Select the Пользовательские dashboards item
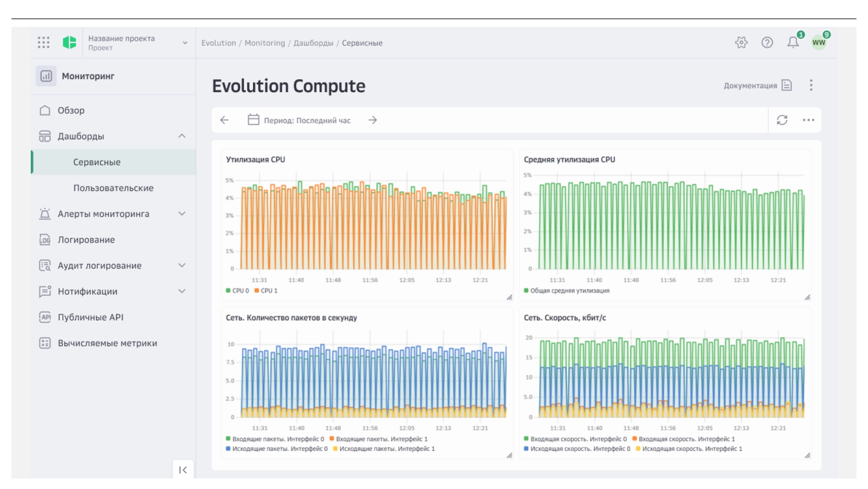 click(113, 188)
